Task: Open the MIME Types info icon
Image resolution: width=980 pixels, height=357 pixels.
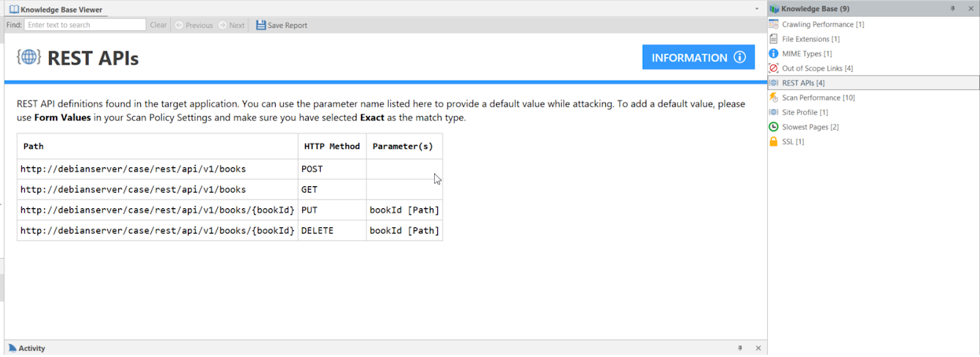Action: coord(773,54)
